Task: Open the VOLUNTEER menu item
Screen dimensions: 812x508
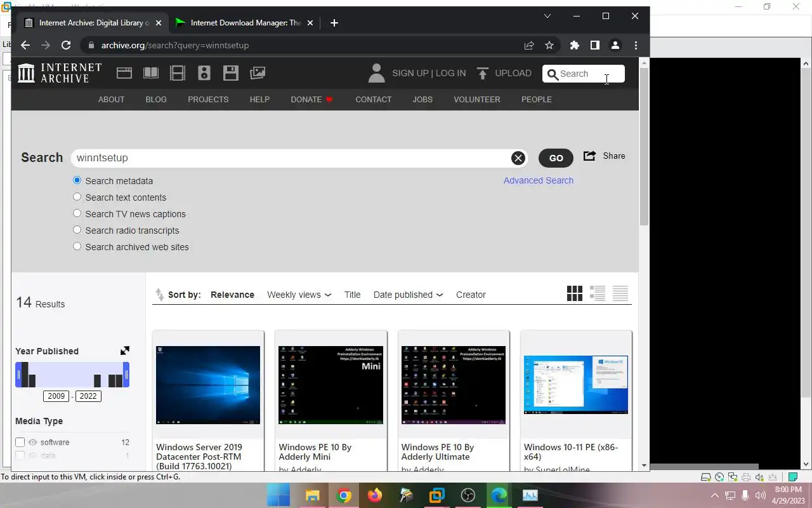Action: (x=477, y=99)
